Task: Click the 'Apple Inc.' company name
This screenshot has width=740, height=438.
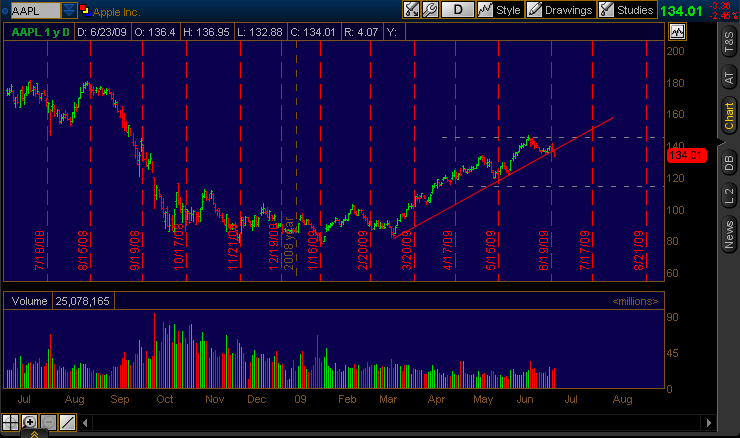Action: click(117, 12)
